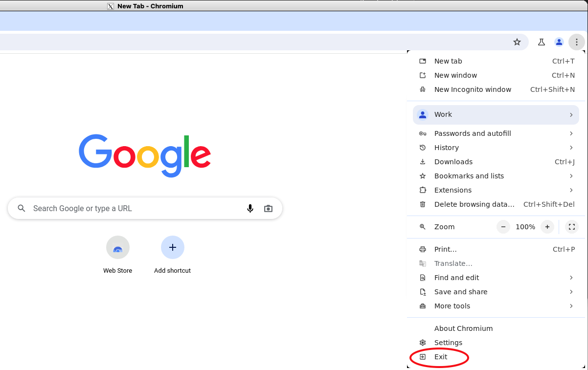Select Delete browsing data menu entry

(496, 204)
